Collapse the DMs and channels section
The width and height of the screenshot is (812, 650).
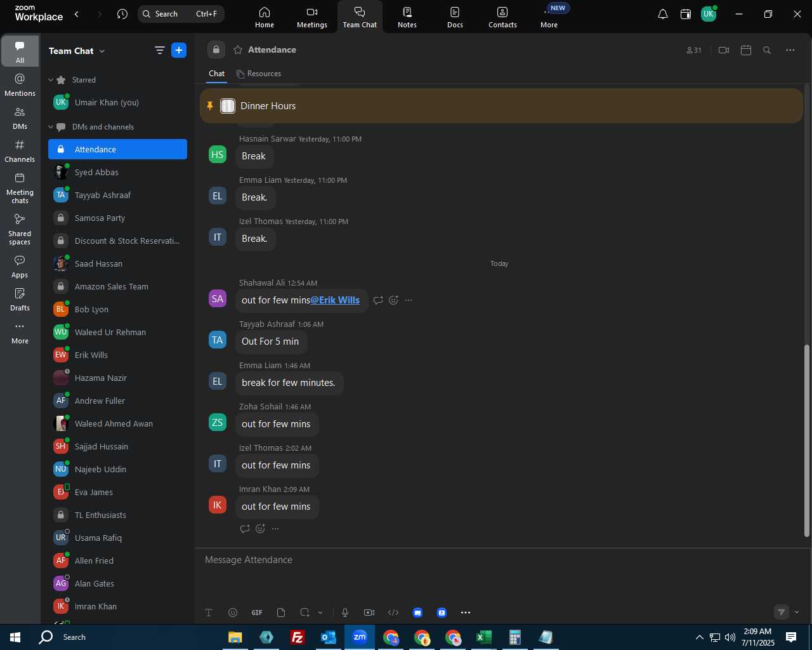pos(51,127)
